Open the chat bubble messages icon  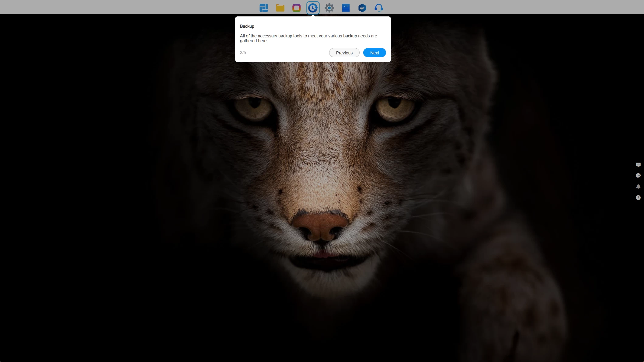tap(638, 176)
